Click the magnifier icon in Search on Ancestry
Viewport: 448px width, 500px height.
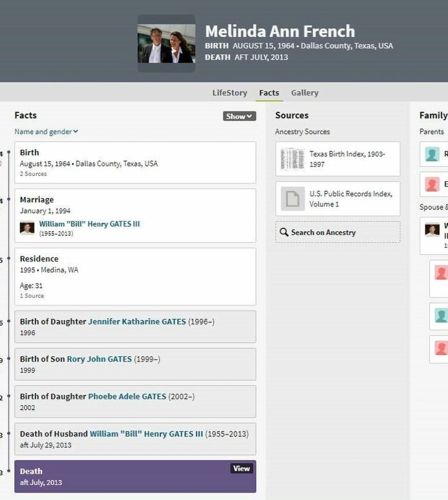(x=284, y=232)
